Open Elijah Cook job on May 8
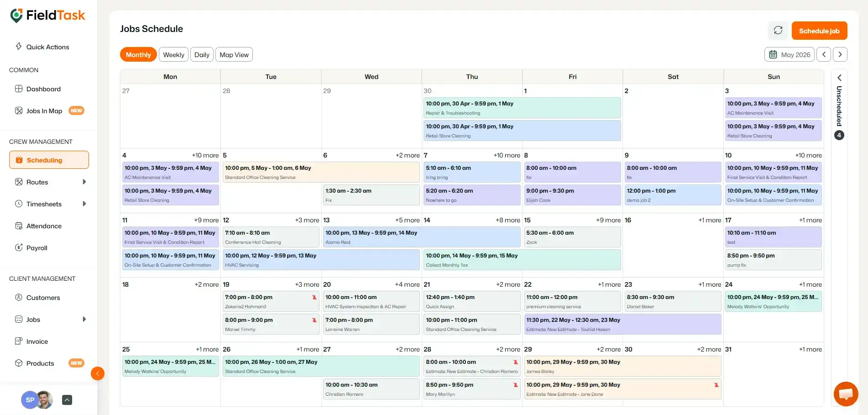The height and width of the screenshot is (415, 868). click(572, 195)
